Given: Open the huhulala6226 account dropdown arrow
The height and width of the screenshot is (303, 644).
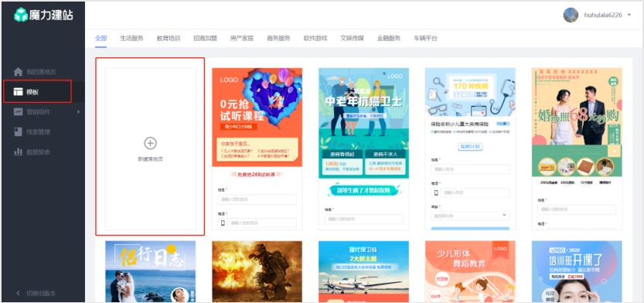Looking at the screenshot, I should pos(629,15).
